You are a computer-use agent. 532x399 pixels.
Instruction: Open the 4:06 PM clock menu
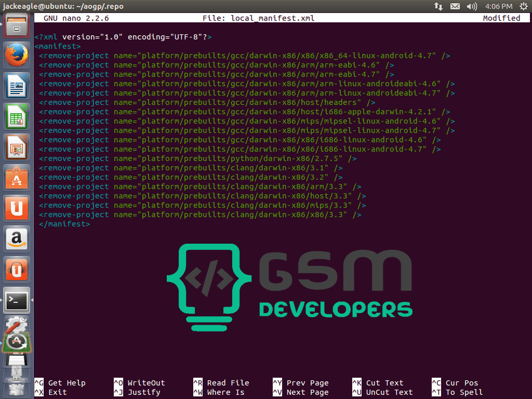[498, 6]
